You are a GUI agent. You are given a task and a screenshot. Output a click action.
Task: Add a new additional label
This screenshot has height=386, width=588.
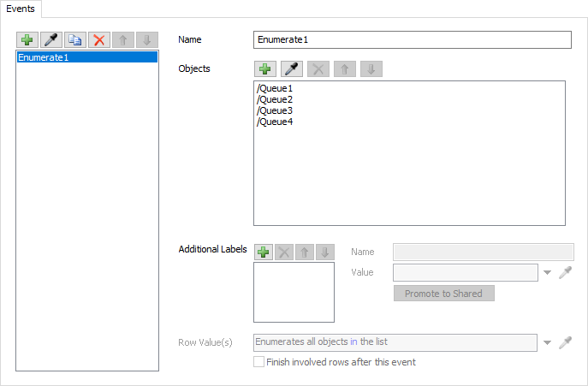tap(264, 252)
